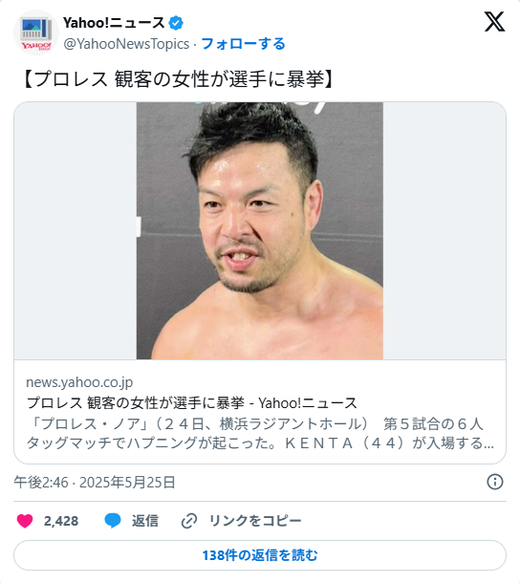Click the 返信 reply label
The image size is (520, 583).
click(x=145, y=521)
